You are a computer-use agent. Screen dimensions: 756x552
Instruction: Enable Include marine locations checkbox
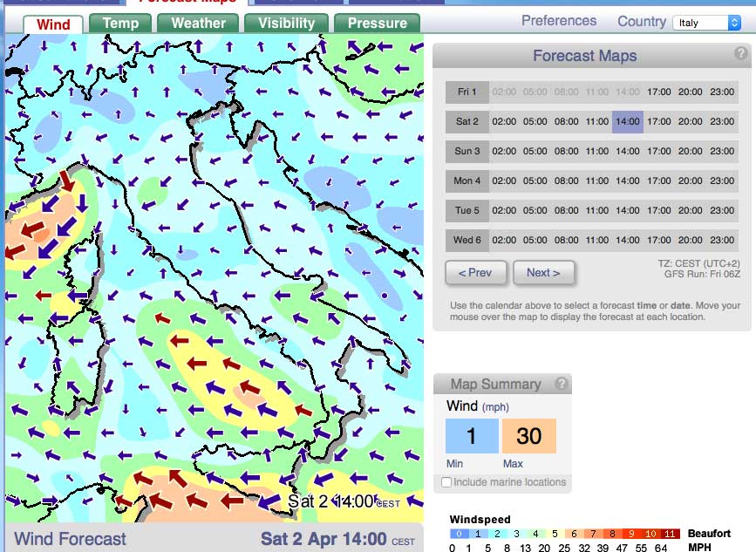pyautogui.click(x=446, y=482)
